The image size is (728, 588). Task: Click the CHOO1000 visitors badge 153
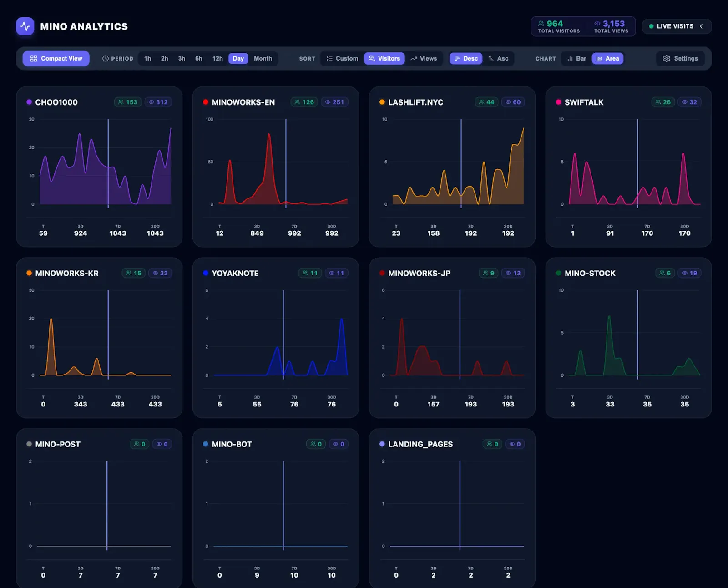pos(128,102)
